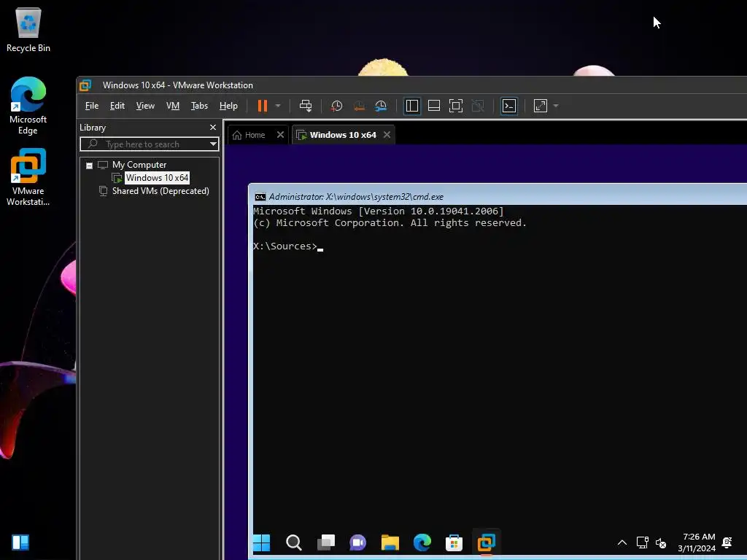Open the Help menu
The height and width of the screenshot is (560, 747).
pyautogui.click(x=228, y=106)
